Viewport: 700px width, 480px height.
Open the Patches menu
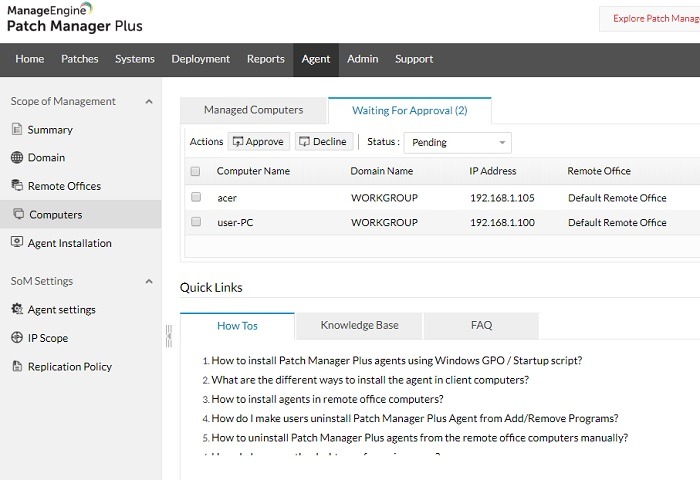pos(79,59)
